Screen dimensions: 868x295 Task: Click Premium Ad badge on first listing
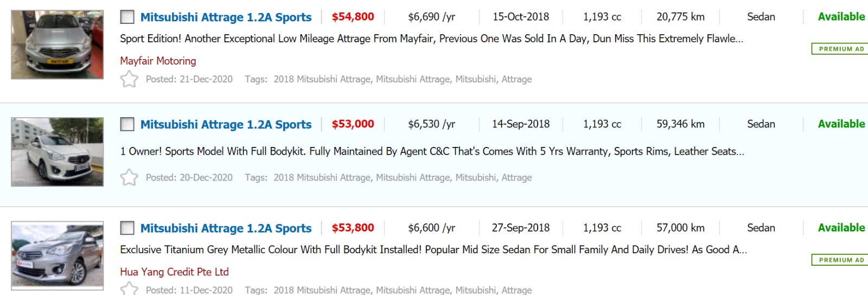[840, 49]
